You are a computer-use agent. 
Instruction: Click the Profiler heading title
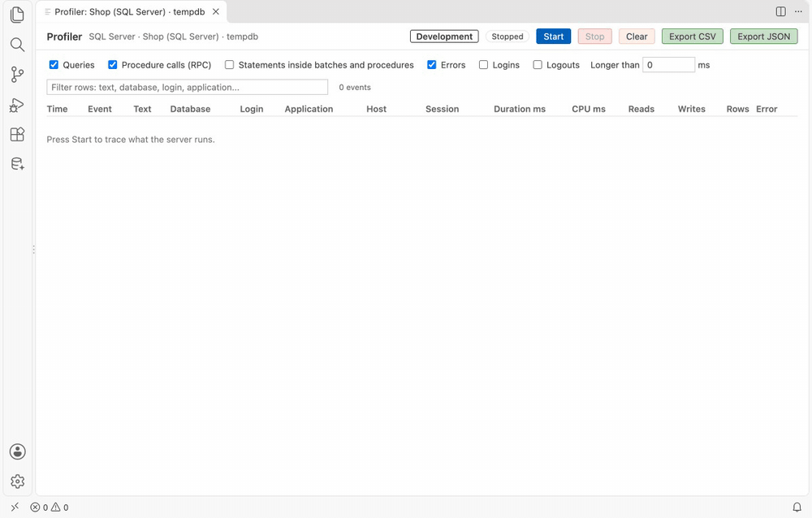pyautogui.click(x=64, y=37)
